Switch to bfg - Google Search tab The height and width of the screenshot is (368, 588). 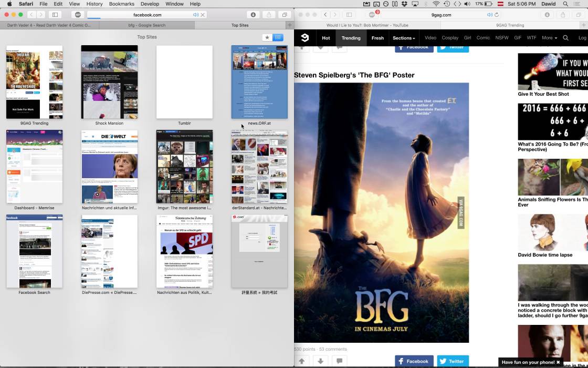point(147,25)
